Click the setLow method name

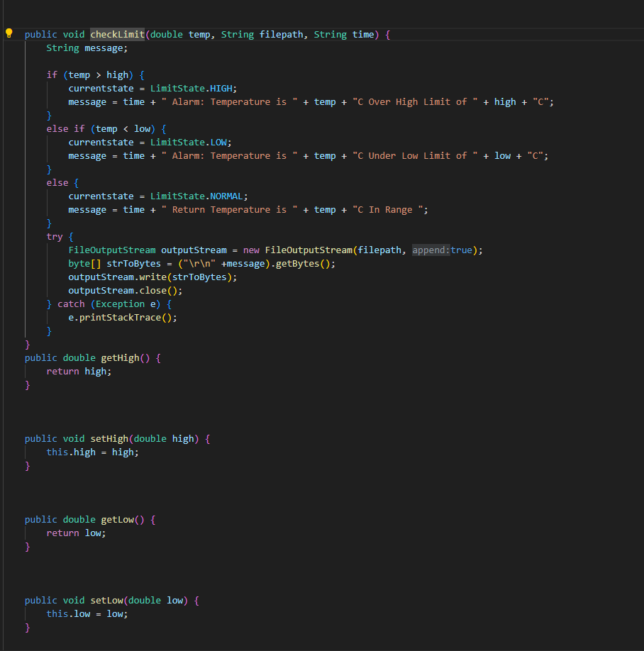click(x=107, y=600)
